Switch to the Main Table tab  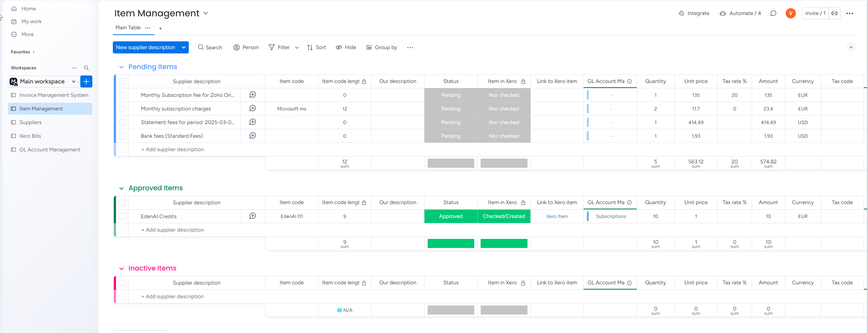(x=128, y=28)
